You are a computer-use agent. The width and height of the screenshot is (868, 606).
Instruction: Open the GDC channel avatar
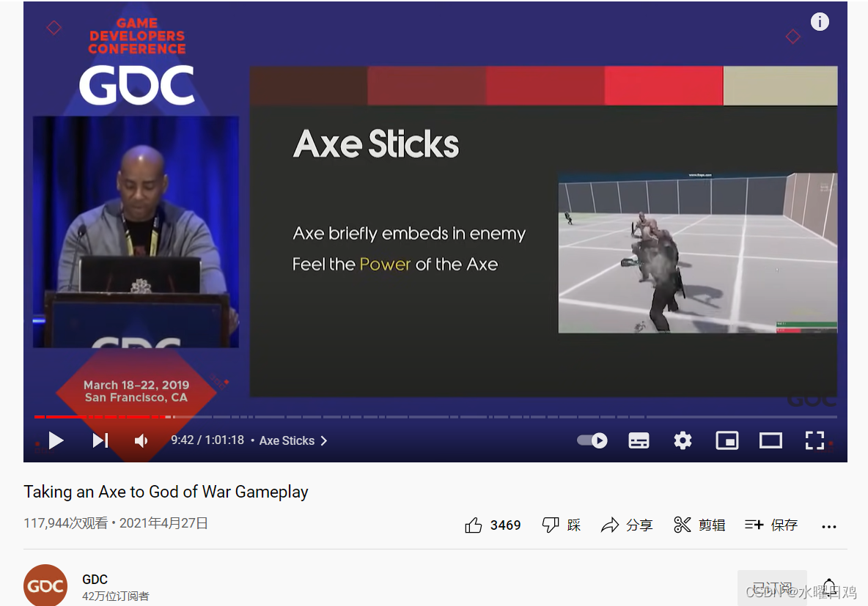(x=45, y=585)
